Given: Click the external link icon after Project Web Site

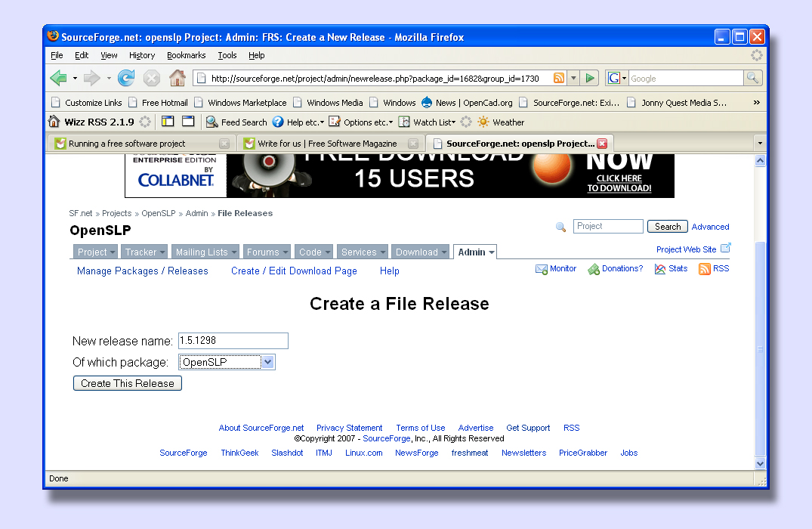Looking at the screenshot, I should (726, 248).
